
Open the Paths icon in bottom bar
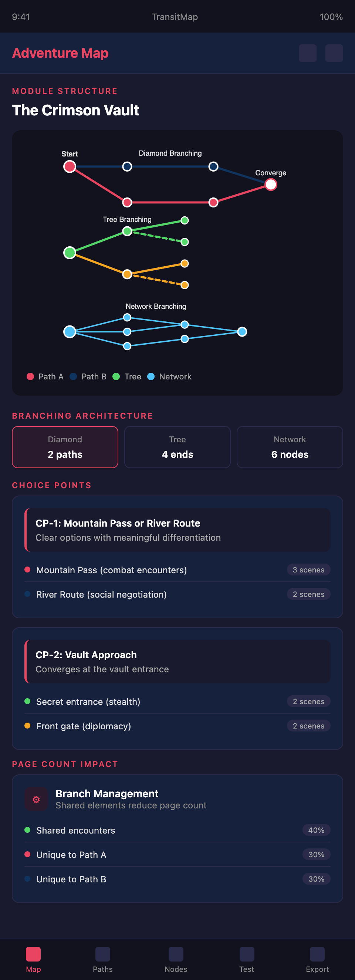[103, 954]
